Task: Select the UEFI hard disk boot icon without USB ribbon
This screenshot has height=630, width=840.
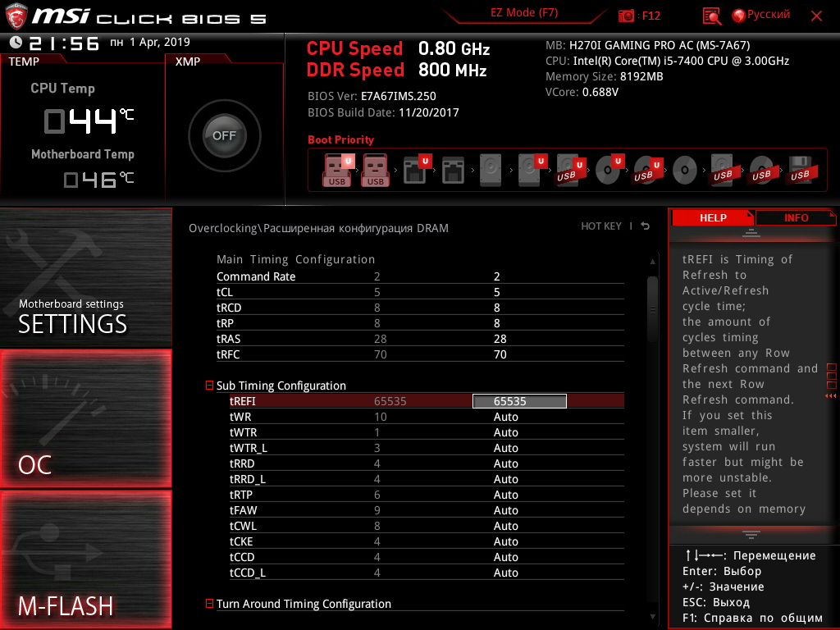Action: pyautogui.click(x=531, y=171)
